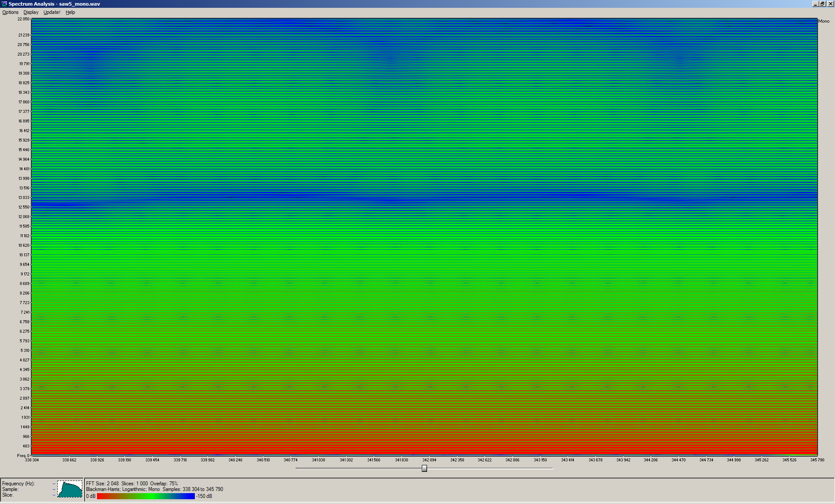Click the 345 790 sample axis label
The width and height of the screenshot is (835, 504).
click(x=817, y=460)
